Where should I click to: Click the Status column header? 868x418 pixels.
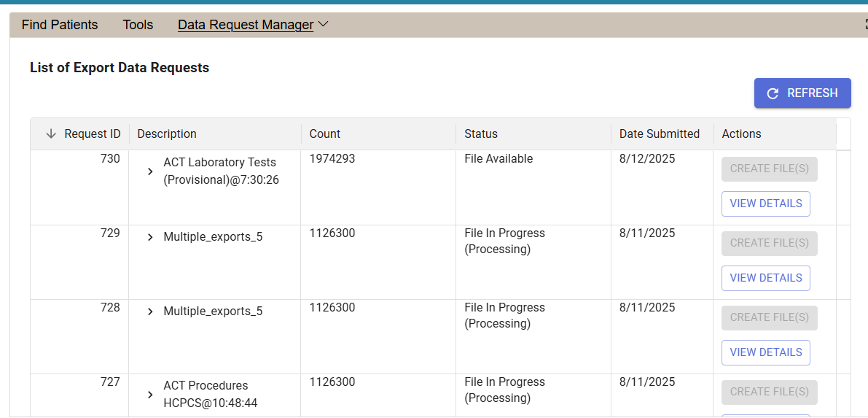481,134
